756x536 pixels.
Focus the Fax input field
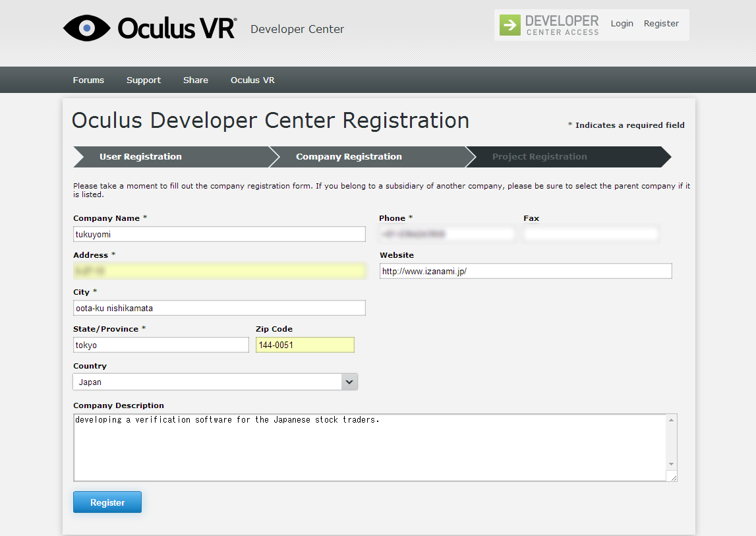pos(591,234)
